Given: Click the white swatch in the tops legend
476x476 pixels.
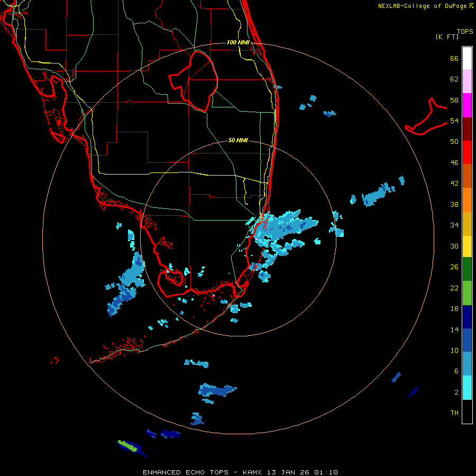Looking at the screenshot, I should 467,58.
